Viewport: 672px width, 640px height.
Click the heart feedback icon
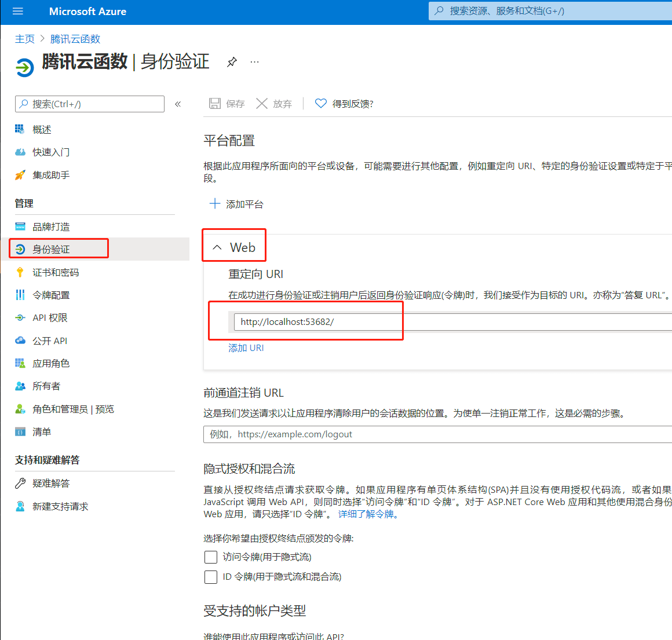[320, 104]
